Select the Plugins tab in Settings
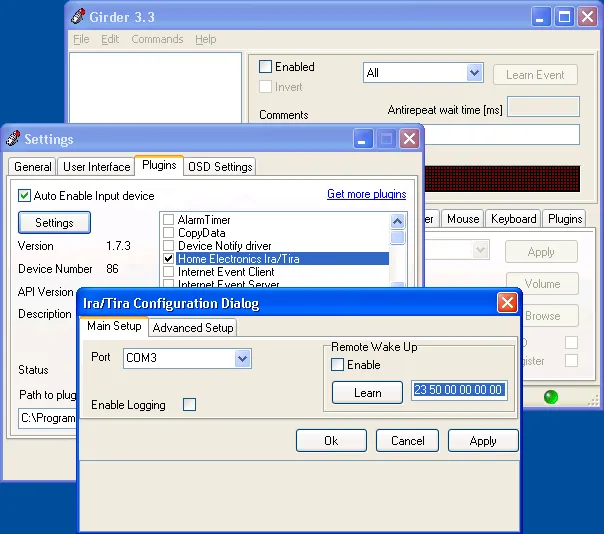 click(x=159, y=165)
